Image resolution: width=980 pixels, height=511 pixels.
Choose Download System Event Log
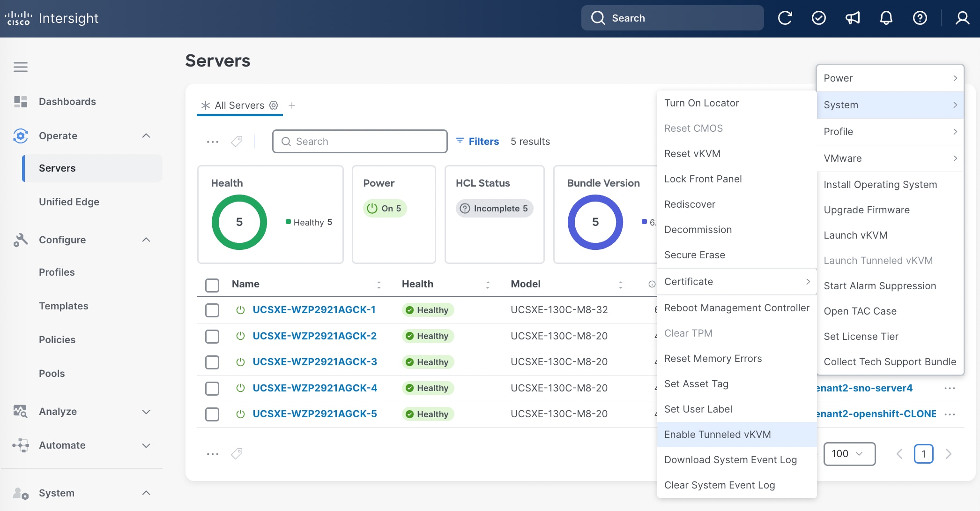point(737,460)
